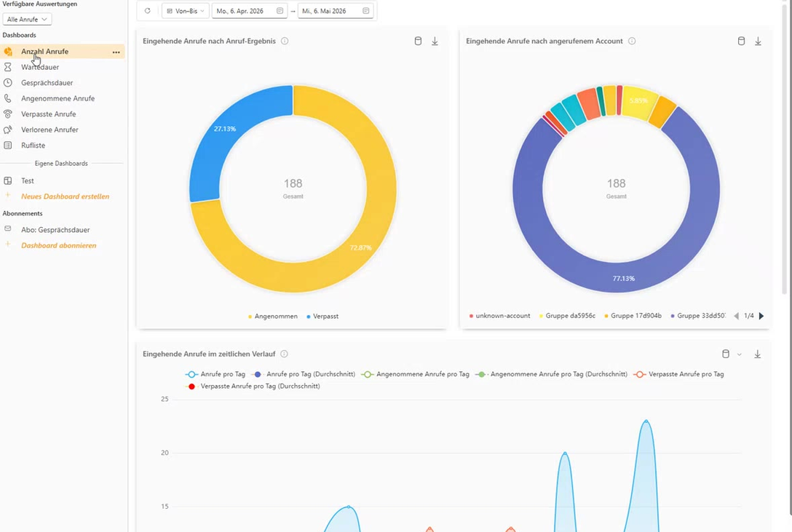Screen dimensions: 792x532
Task: Click the start date field Mo., 6. Apr. 2026
Action: pos(250,11)
